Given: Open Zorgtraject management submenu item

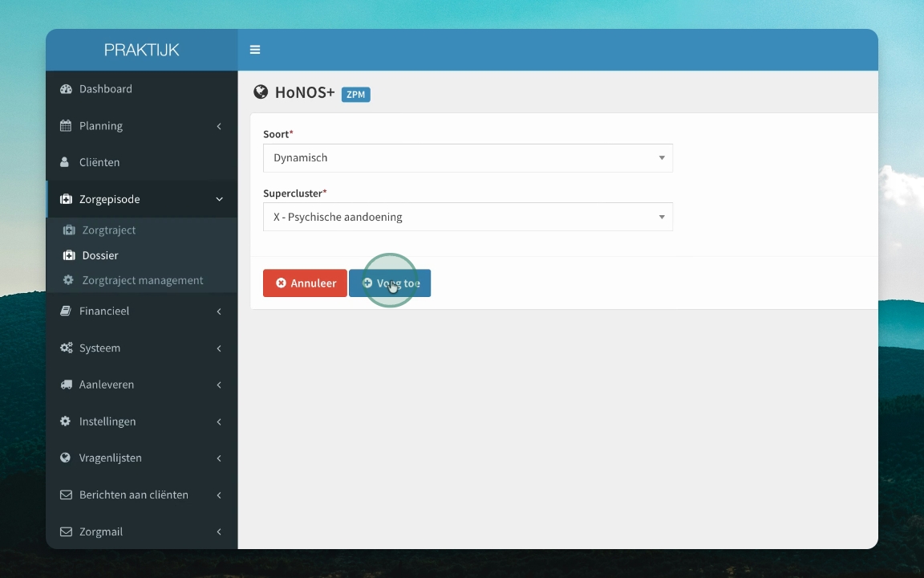Looking at the screenshot, I should [x=141, y=280].
